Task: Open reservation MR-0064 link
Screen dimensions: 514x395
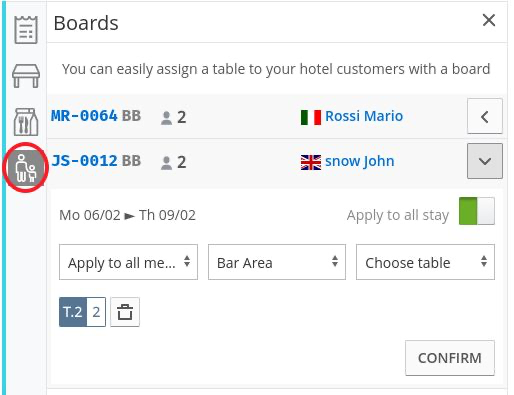Action: [x=84, y=116]
